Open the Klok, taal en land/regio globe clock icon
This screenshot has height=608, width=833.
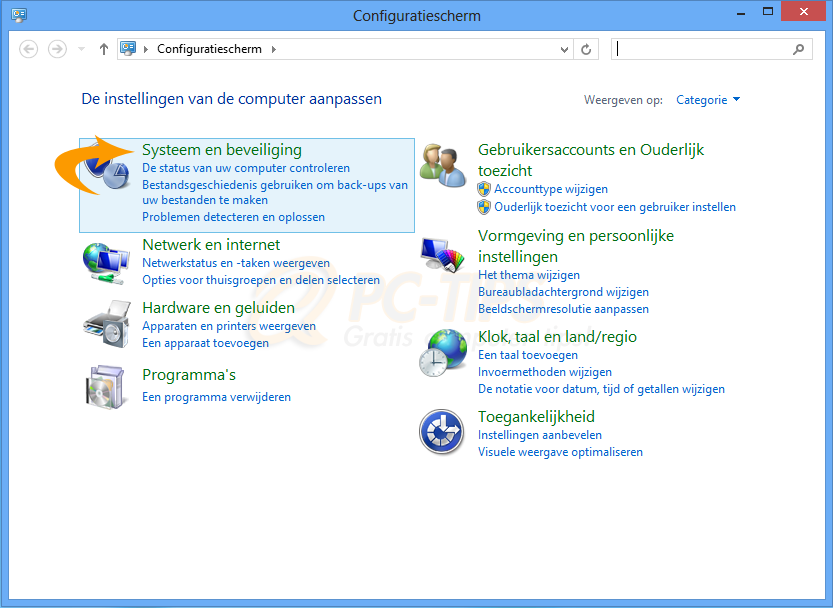point(443,353)
